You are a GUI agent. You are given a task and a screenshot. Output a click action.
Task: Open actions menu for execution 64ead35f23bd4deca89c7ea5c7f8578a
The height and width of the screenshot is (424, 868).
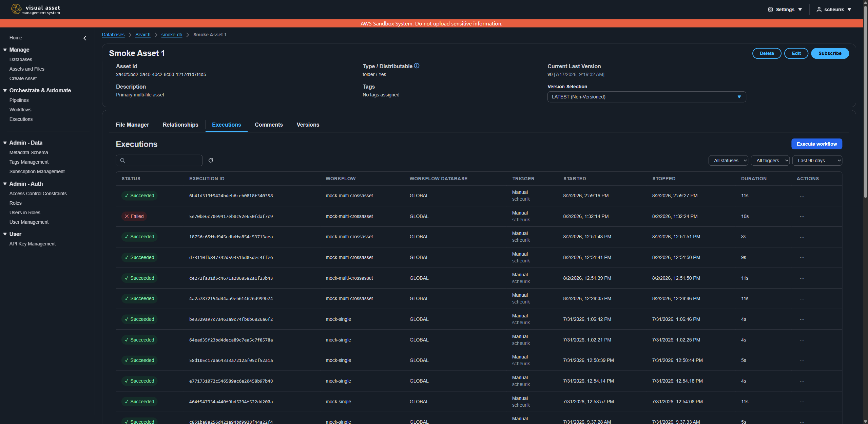[802, 340]
